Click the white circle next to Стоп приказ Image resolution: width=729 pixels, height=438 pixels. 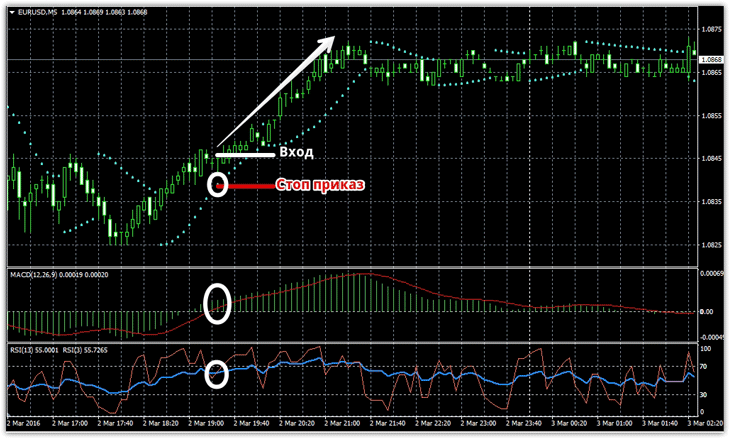(x=217, y=185)
